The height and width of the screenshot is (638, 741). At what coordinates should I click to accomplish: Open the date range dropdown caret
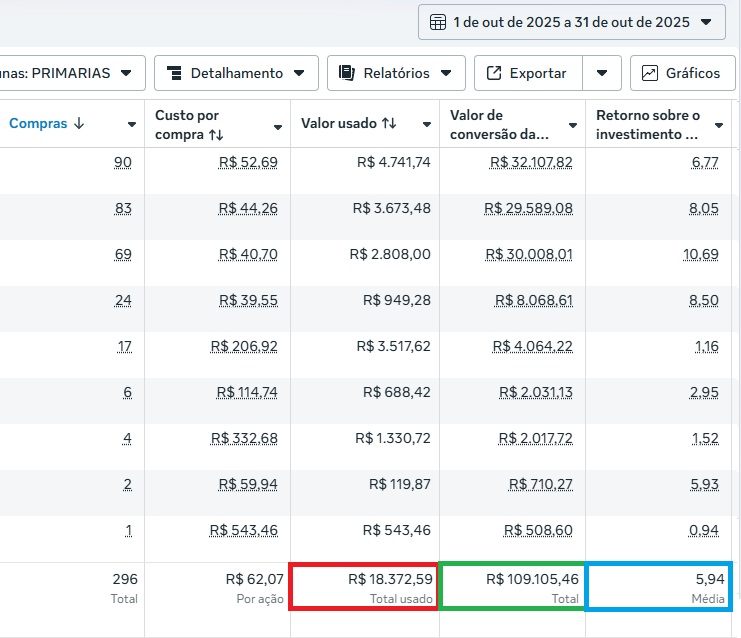[707, 22]
